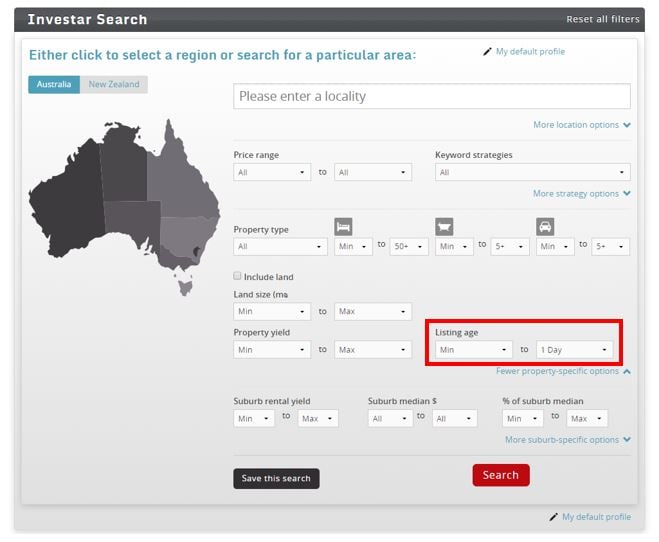Expand More strategy options

tap(576, 193)
